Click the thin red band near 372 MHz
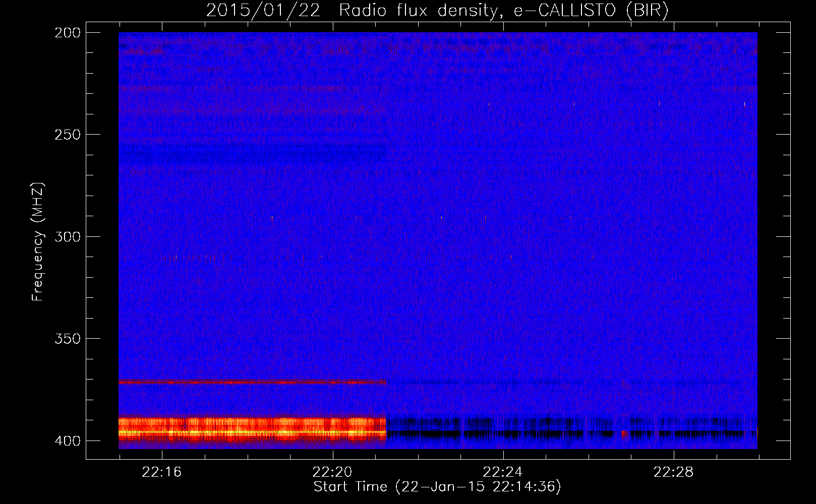 point(252,383)
